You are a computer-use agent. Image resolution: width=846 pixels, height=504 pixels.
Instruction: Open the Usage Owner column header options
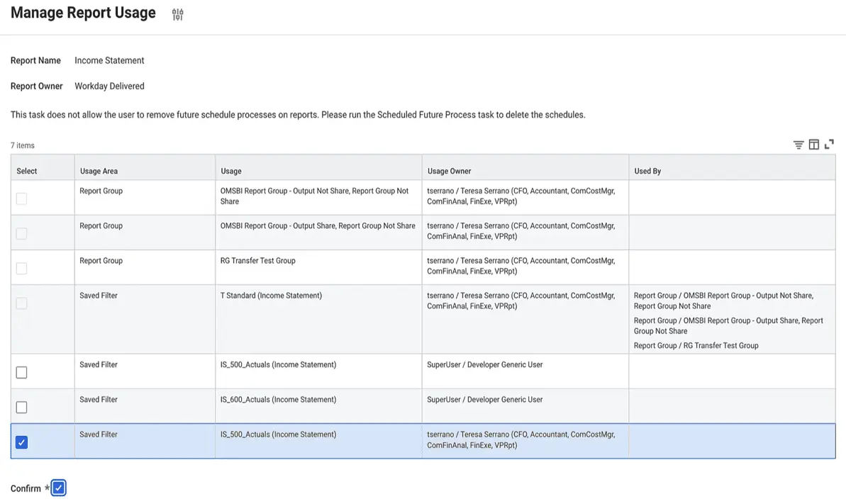(449, 171)
